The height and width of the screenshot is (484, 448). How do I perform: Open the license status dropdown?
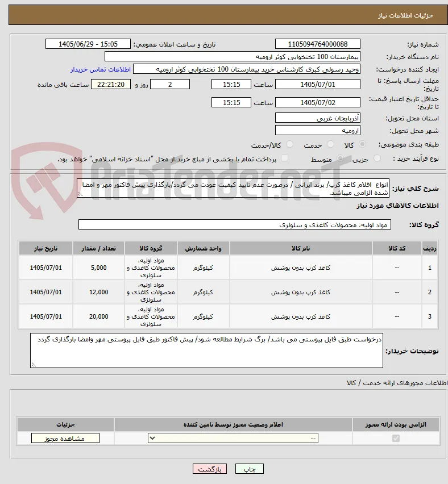pyautogui.click(x=233, y=439)
